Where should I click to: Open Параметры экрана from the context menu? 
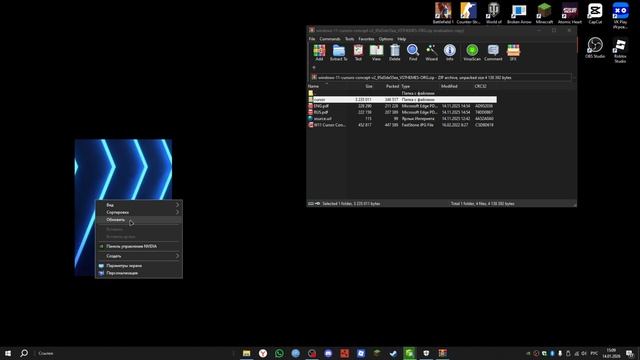(139, 266)
